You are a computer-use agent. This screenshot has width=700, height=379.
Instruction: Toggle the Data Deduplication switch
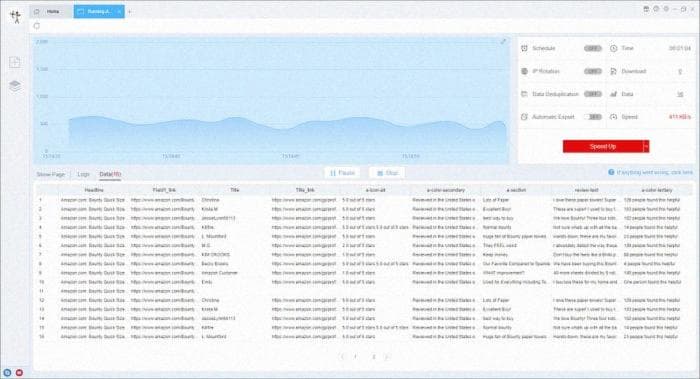click(x=593, y=94)
